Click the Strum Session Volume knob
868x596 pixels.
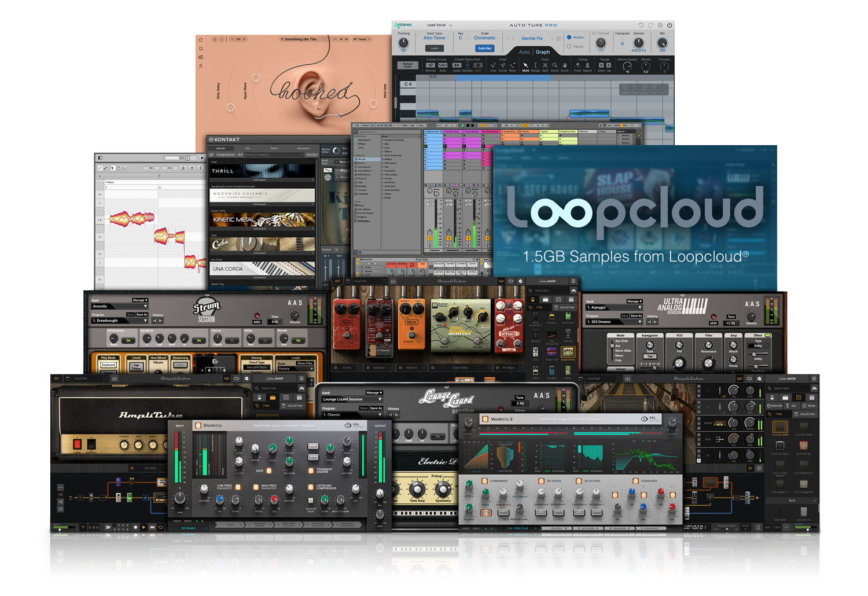295,316
